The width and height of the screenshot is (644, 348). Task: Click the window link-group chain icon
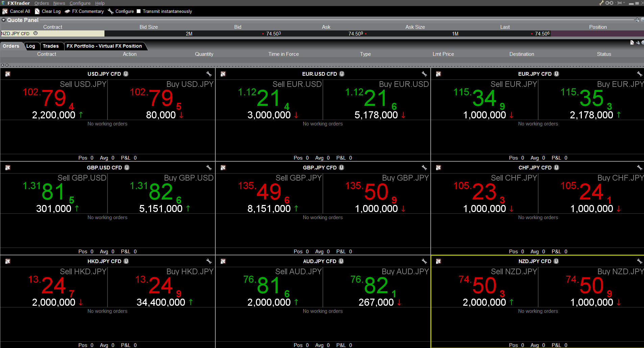[609, 3]
